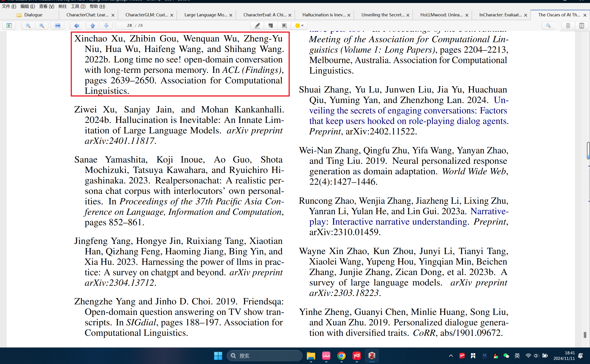
Task: Click the zoom out magnifier icon
Action: click(28, 26)
